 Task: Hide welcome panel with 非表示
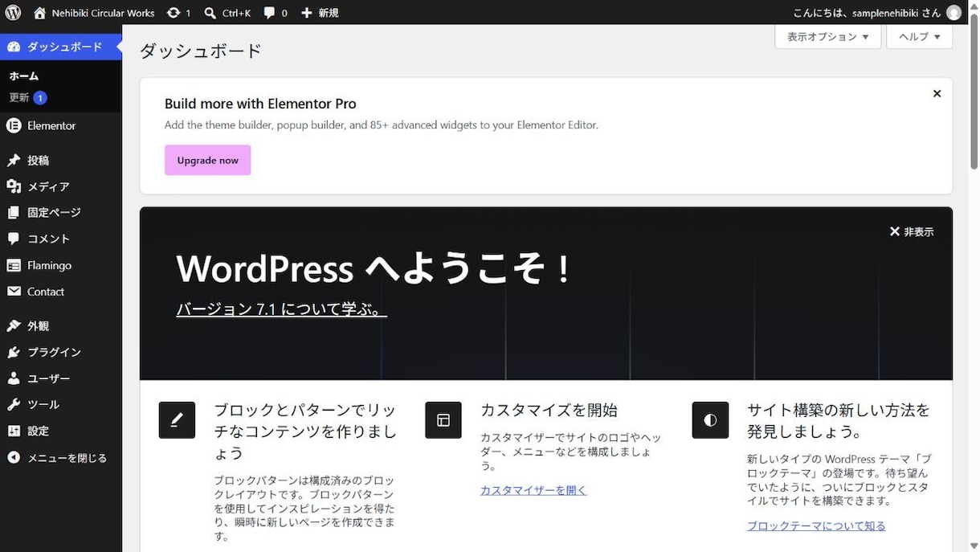(x=912, y=231)
